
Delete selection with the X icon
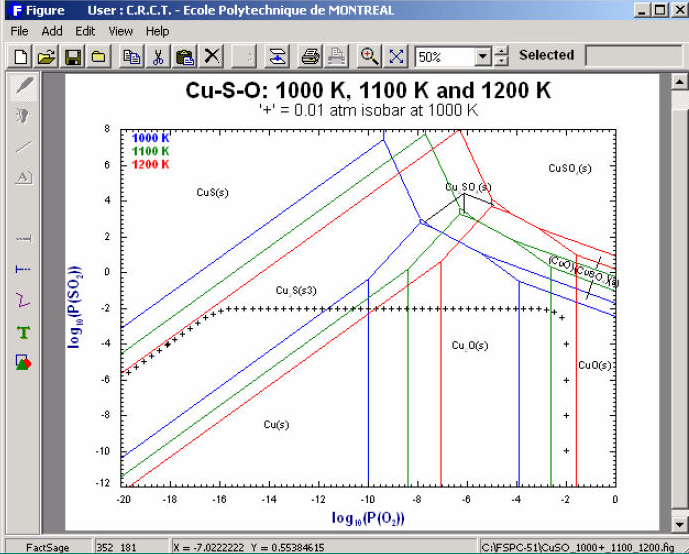(212, 57)
